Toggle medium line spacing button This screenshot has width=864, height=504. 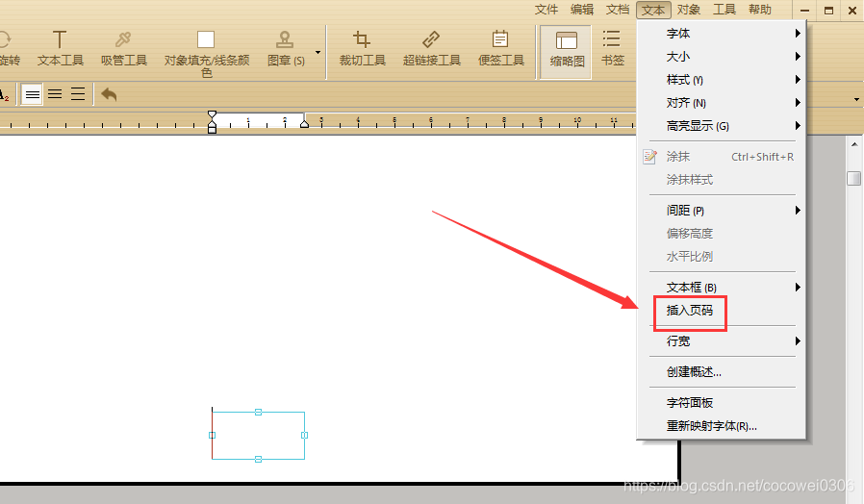tap(55, 94)
